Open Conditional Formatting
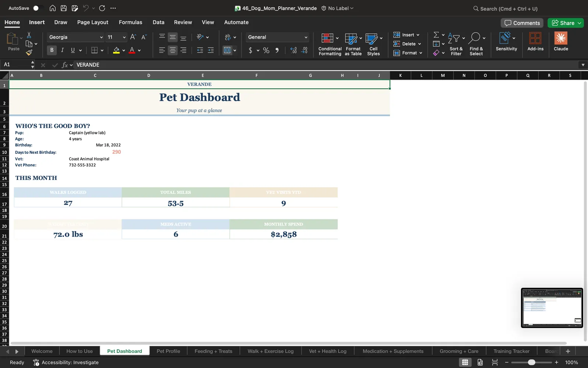 (330, 44)
